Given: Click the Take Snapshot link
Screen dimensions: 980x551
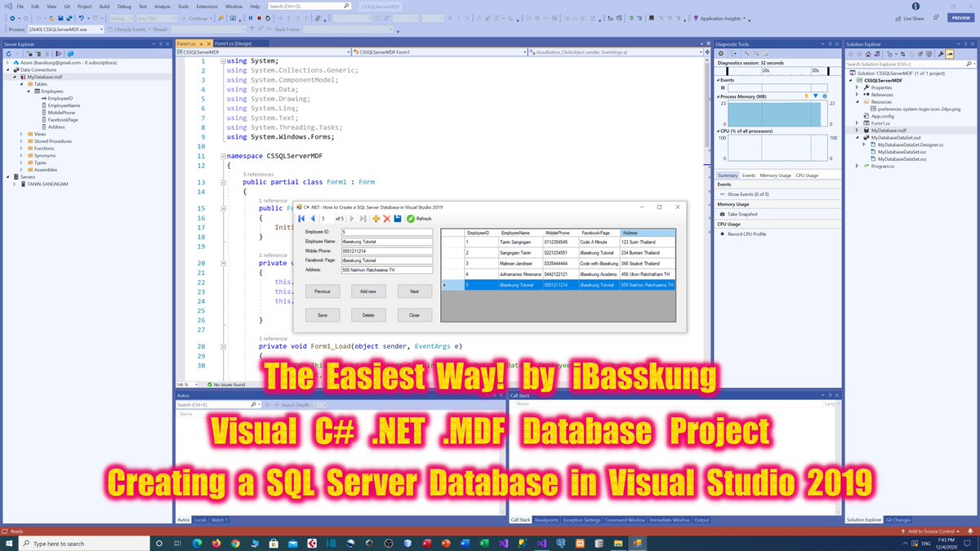Looking at the screenshot, I should (x=742, y=214).
